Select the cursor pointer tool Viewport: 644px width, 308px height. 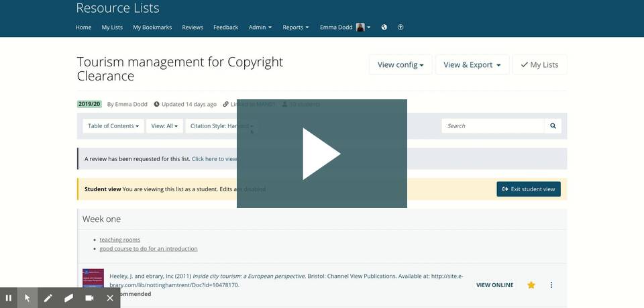pos(28,298)
